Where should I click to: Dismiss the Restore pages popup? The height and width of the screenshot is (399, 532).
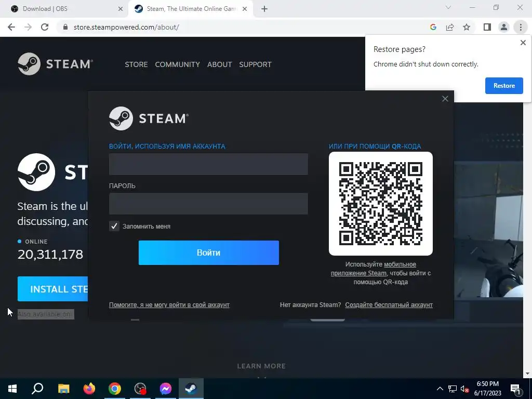pos(523,43)
